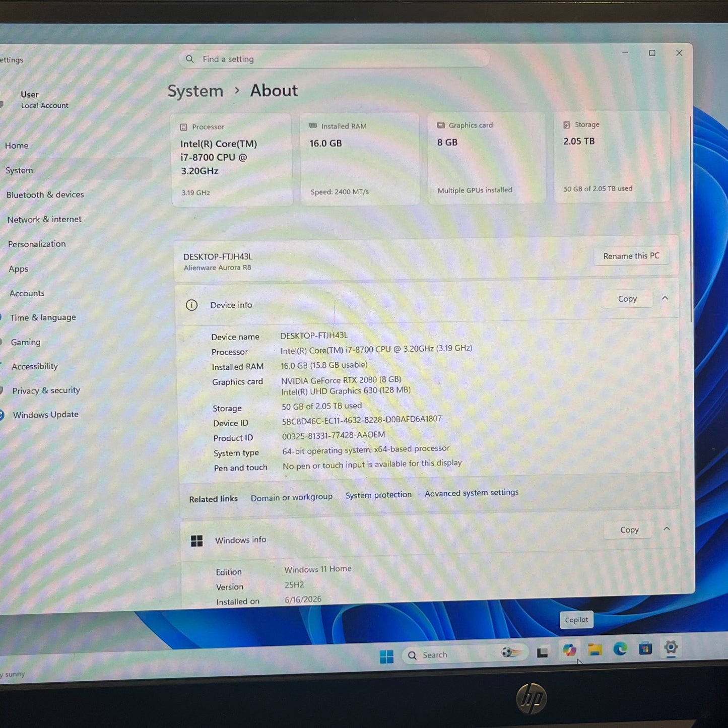This screenshot has height=728, width=728.
Task: Click the magnifier icon in Find a setting
Action: click(x=190, y=59)
